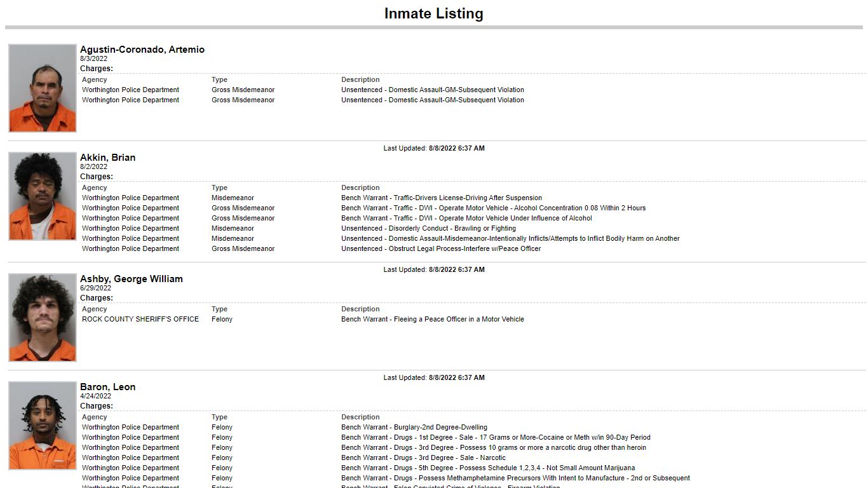868x488 pixels.
Task: Click the agency cell in 3rd Degree Sale Narcotic row
Action: click(x=130, y=458)
